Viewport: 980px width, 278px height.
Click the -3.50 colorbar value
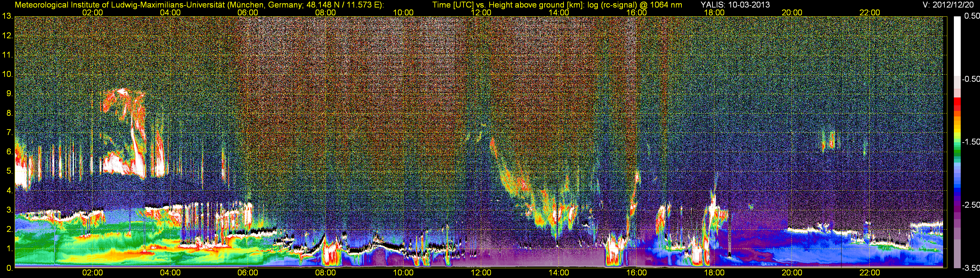[971, 268]
